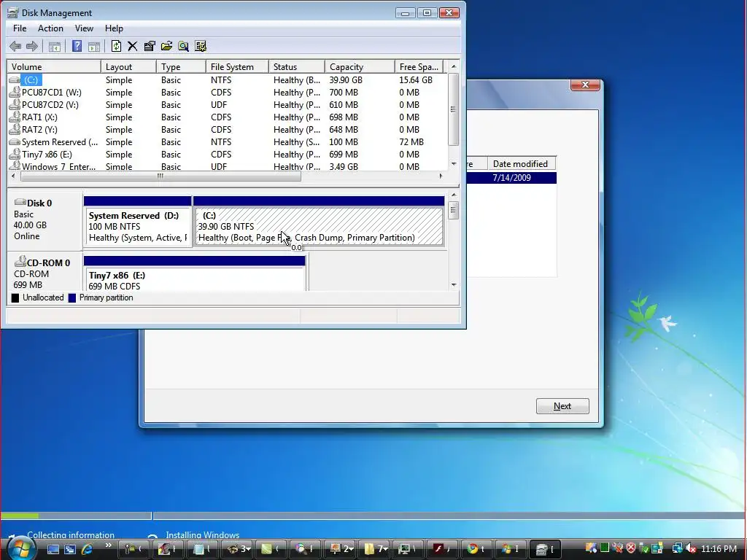The width and height of the screenshot is (747, 560).
Task: Open the View menu
Action: [84, 28]
